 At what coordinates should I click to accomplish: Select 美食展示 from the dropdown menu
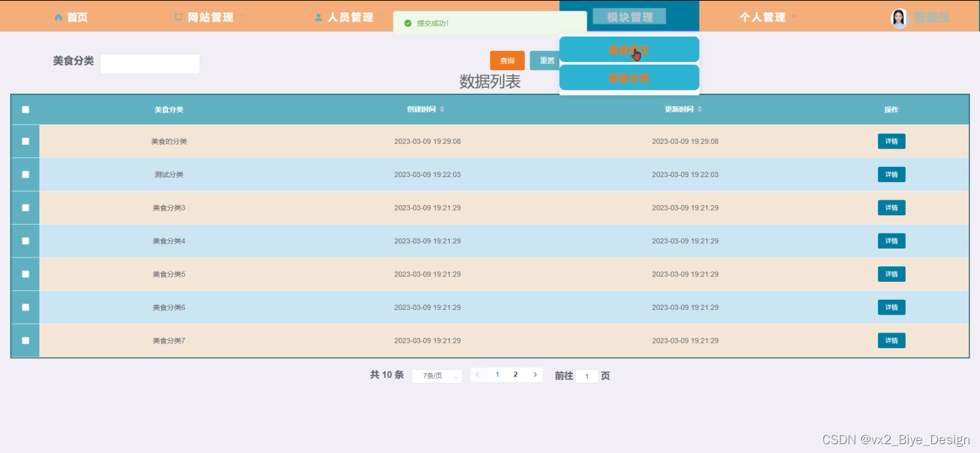[x=629, y=50]
